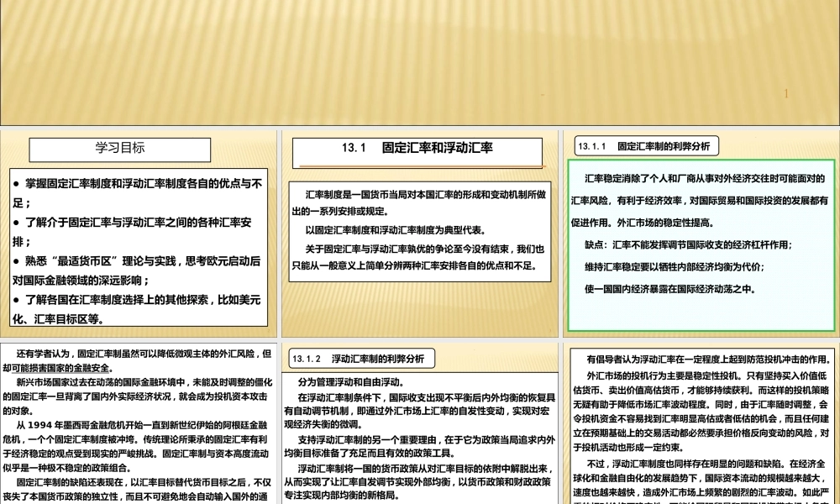The image size is (840, 504).
Task: Click the 13.1 固定汇率和浮动汇率 heading
Action: [417, 148]
